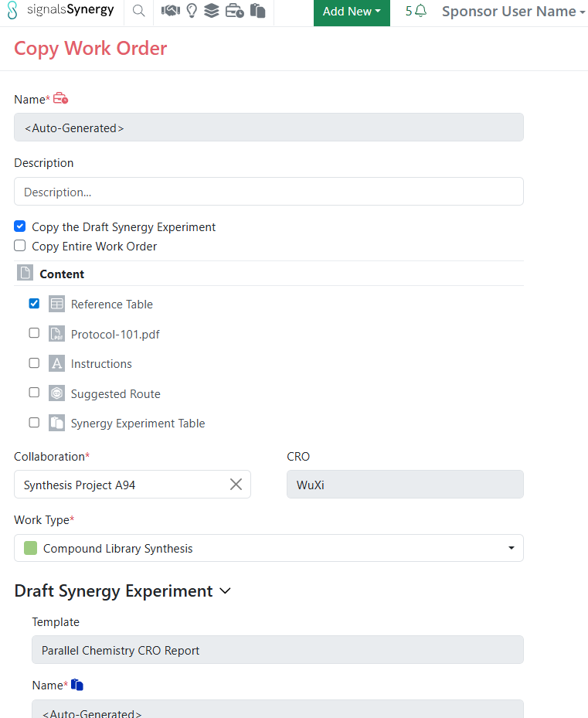Viewport: 588px width, 718px height.
Task: Open the handshake collaborations icon
Action: [x=170, y=12]
